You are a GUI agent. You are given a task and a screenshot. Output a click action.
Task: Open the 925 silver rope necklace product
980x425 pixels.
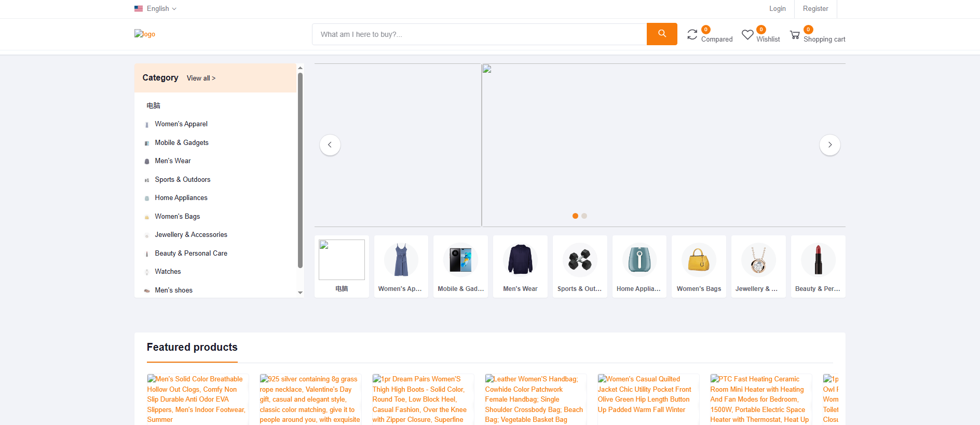(x=310, y=399)
